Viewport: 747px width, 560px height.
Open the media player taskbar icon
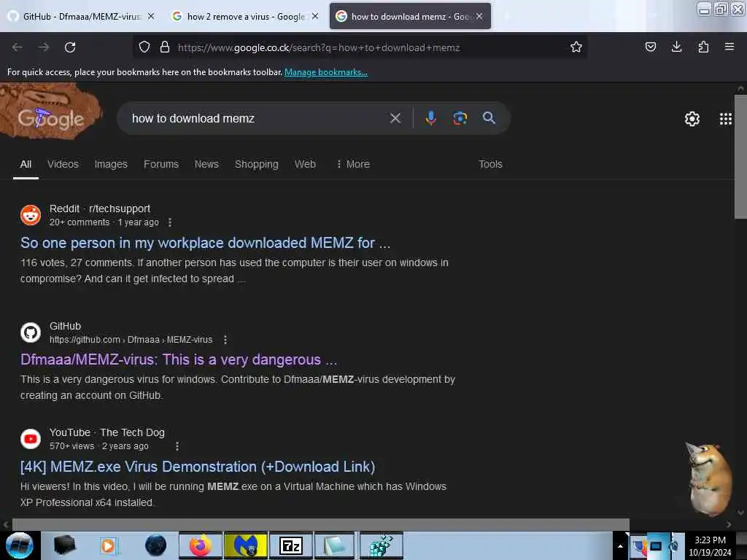(109, 545)
